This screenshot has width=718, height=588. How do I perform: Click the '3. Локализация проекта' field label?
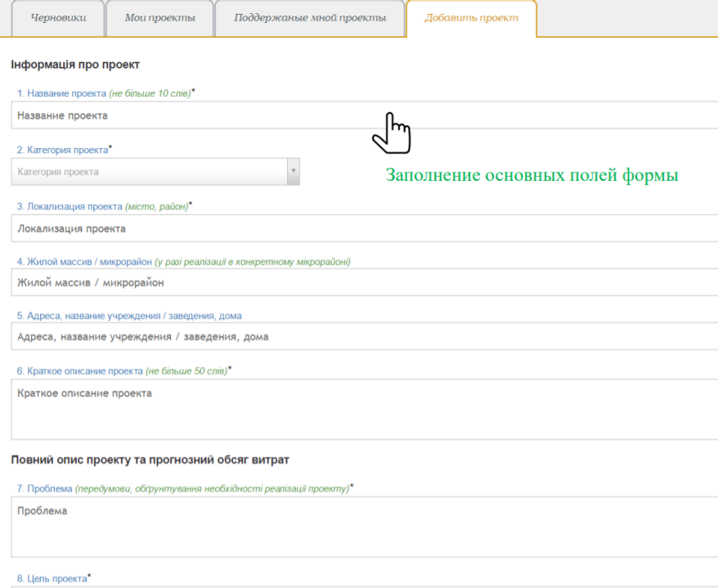[70, 207]
